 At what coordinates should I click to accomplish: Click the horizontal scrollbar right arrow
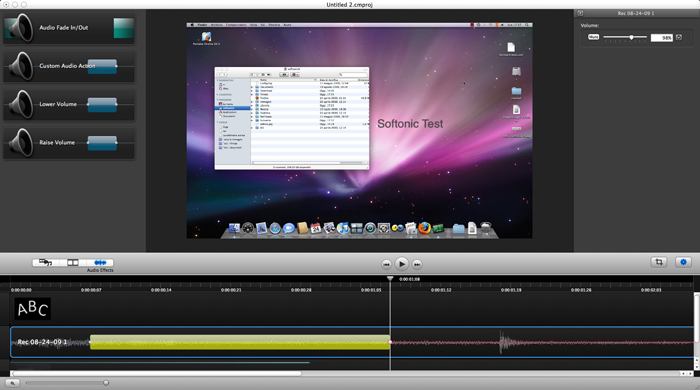(690, 373)
